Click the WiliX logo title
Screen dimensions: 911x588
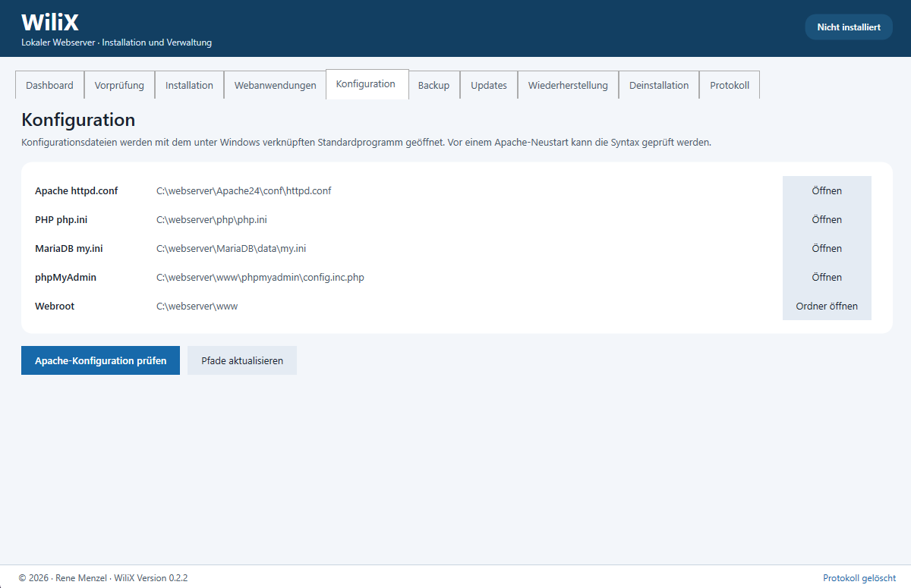[x=50, y=22]
